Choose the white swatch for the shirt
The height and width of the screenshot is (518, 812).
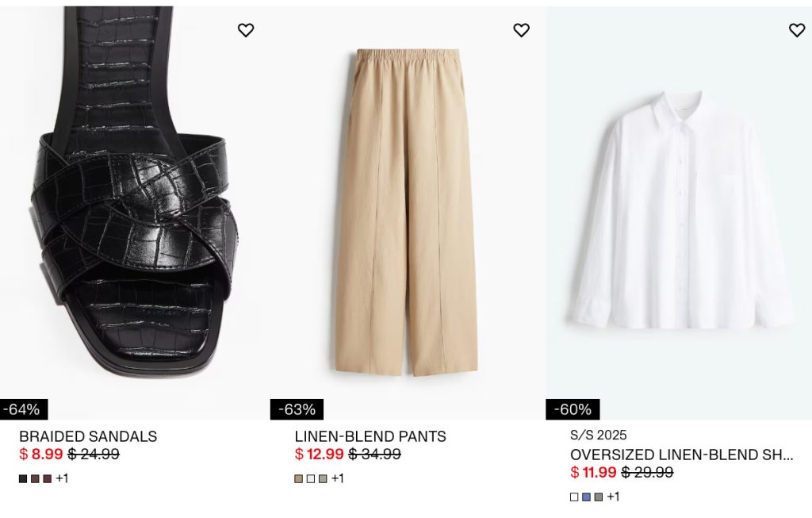[x=574, y=497]
